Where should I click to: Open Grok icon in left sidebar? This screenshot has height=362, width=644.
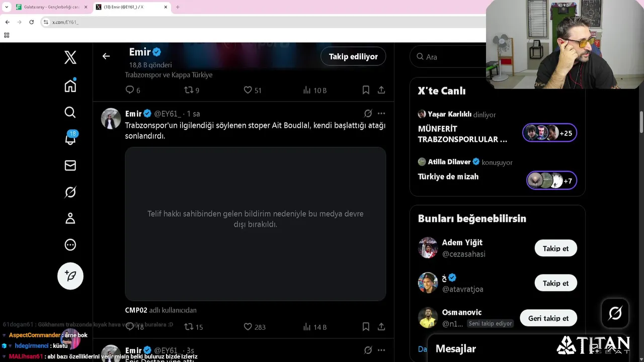[x=70, y=192]
